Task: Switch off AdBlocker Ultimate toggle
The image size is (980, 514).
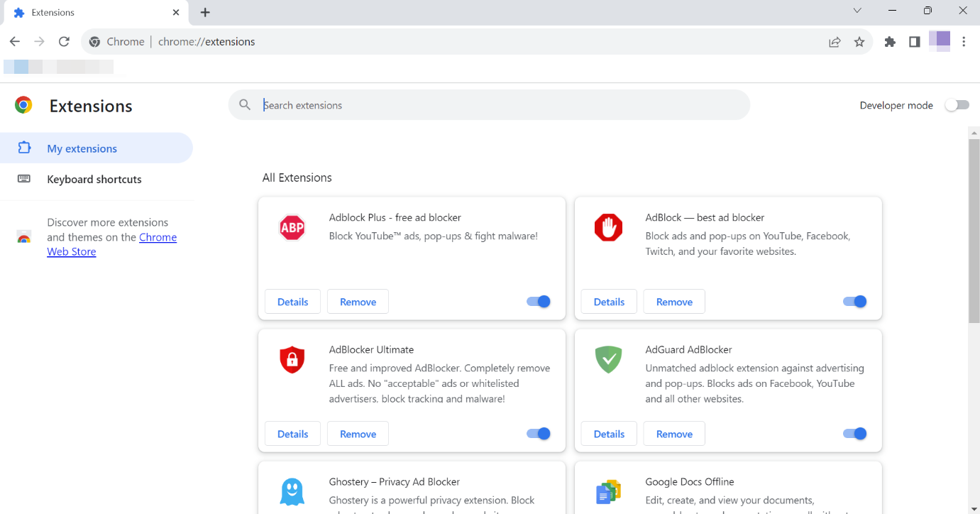Action: coord(539,434)
